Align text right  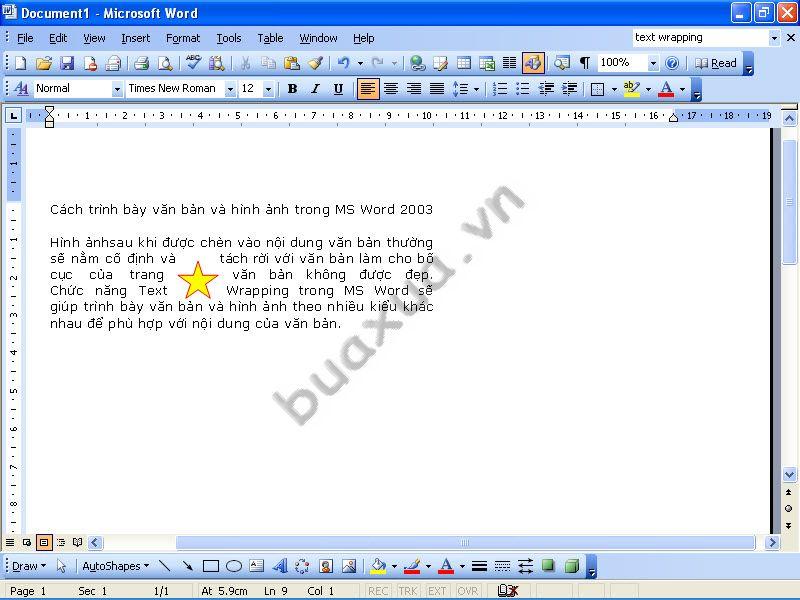click(x=414, y=89)
